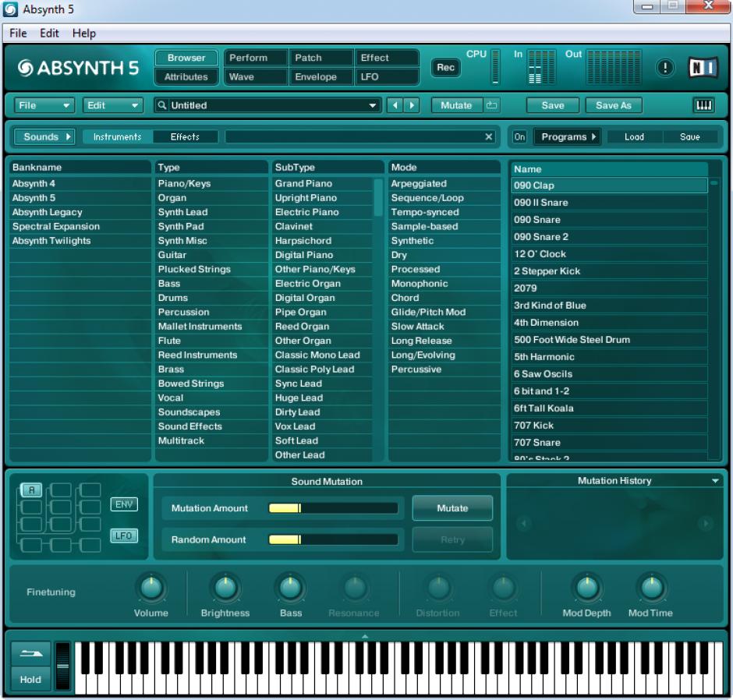Click the Load programs button
Viewport: 733px width, 700px height.
(635, 136)
